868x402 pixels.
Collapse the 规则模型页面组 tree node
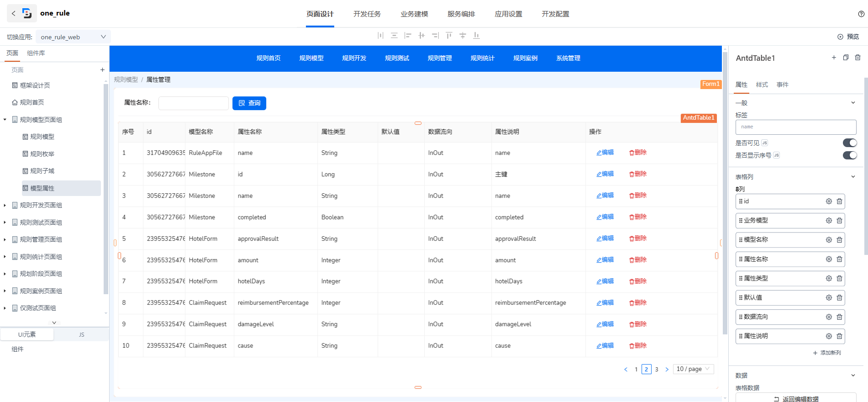pos(5,120)
